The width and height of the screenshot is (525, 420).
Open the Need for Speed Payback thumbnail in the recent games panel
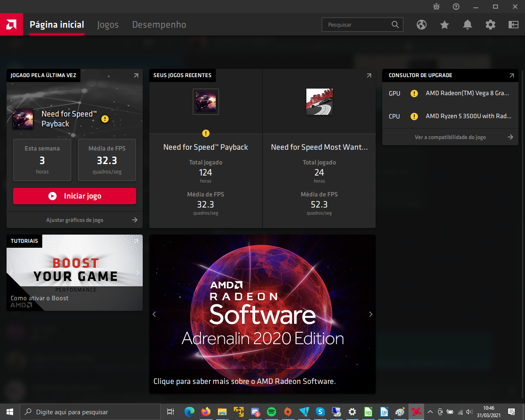point(206,102)
